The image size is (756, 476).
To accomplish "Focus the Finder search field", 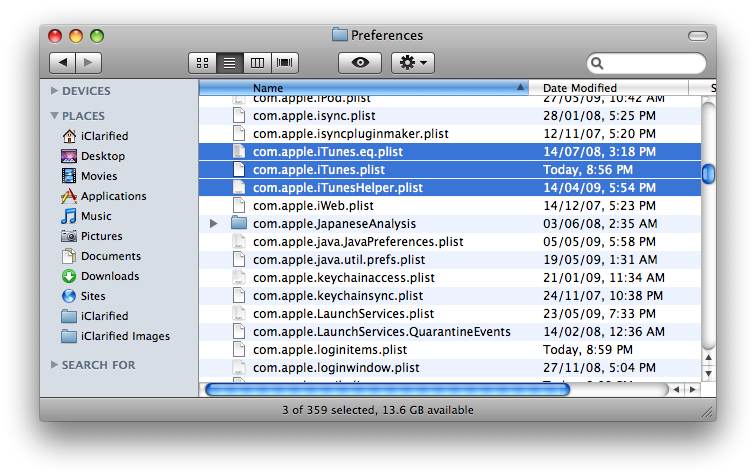I will click(646, 63).
